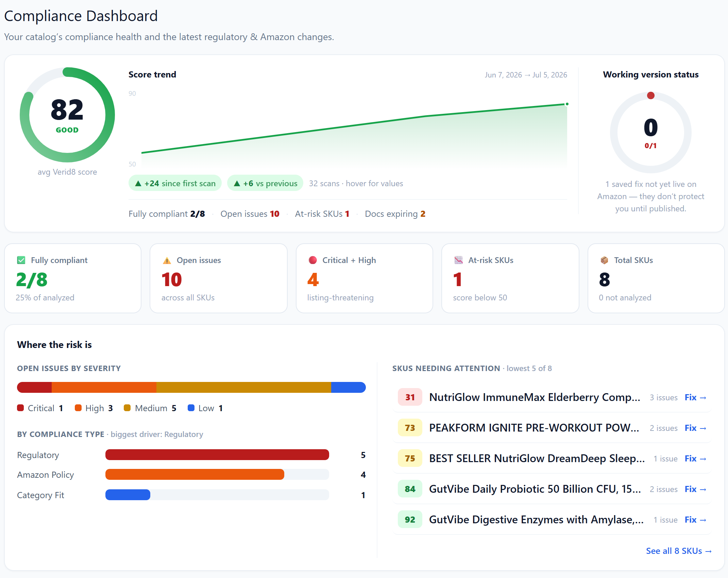The width and height of the screenshot is (728, 578).
Task: Click the "Open issues 10" summary stat under trend
Action: (250, 214)
